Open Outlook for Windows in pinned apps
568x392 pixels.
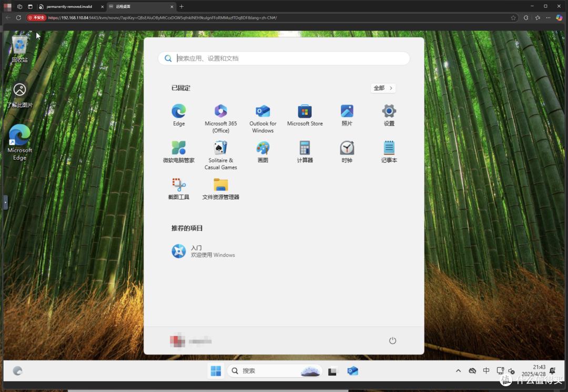(x=262, y=119)
